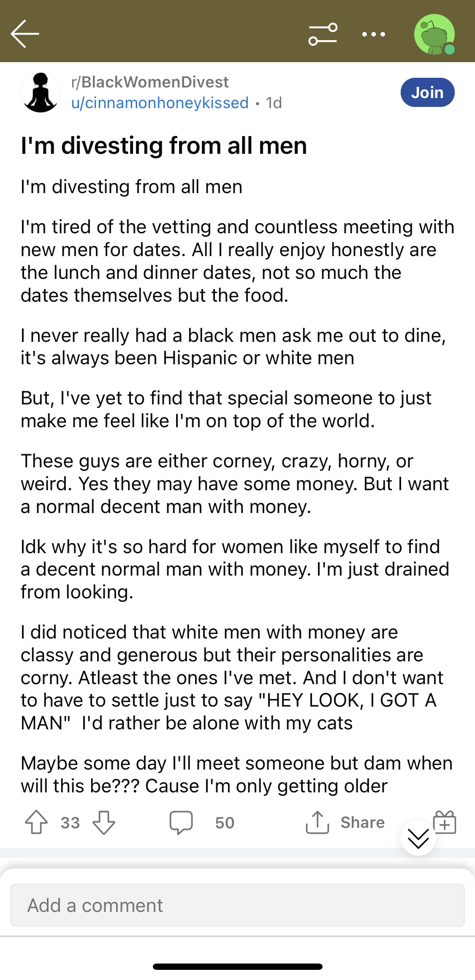Upvote the post
475x980 pixels.
pos(36,822)
